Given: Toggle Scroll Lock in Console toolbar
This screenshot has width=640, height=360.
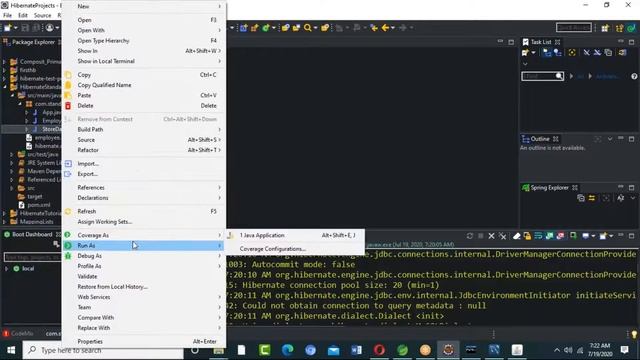Looking at the screenshot, I should tap(527, 236).
